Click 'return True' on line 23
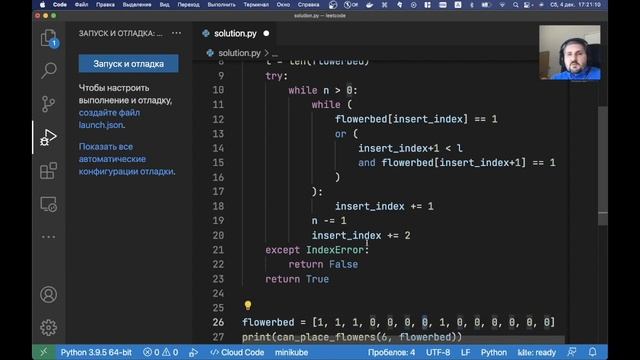Image resolution: width=640 pixels, height=360 pixels. click(x=297, y=279)
